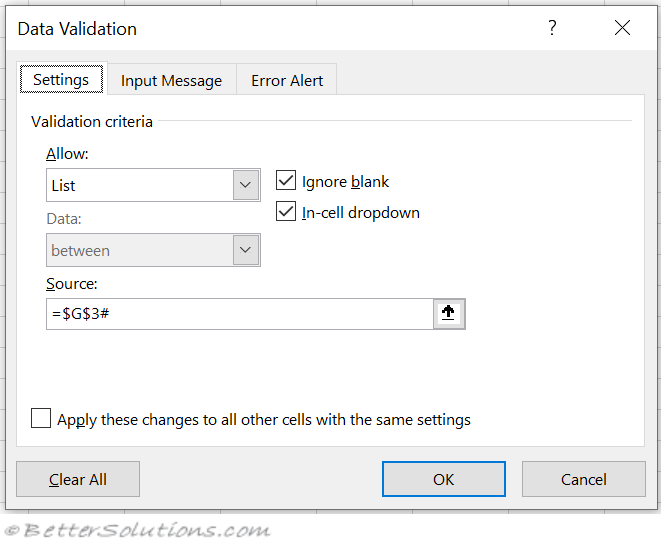Viewport: 661px width, 548px height.
Task: Switch to the Settings tab
Action: click(x=62, y=79)
